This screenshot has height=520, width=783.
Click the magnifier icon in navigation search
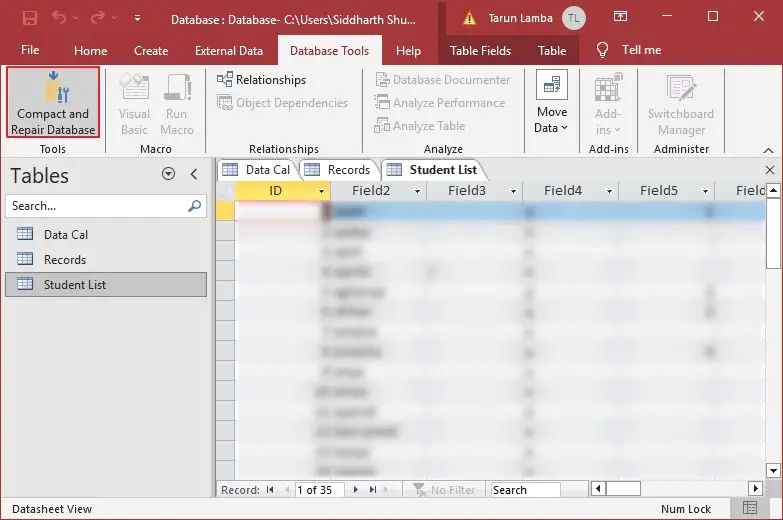click(194, 206)
